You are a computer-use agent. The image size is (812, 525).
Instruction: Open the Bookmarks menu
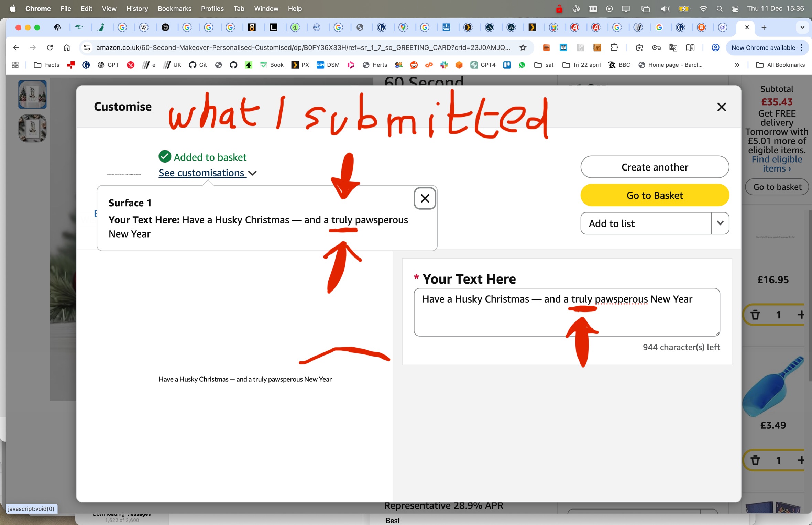tap(174, 9)
